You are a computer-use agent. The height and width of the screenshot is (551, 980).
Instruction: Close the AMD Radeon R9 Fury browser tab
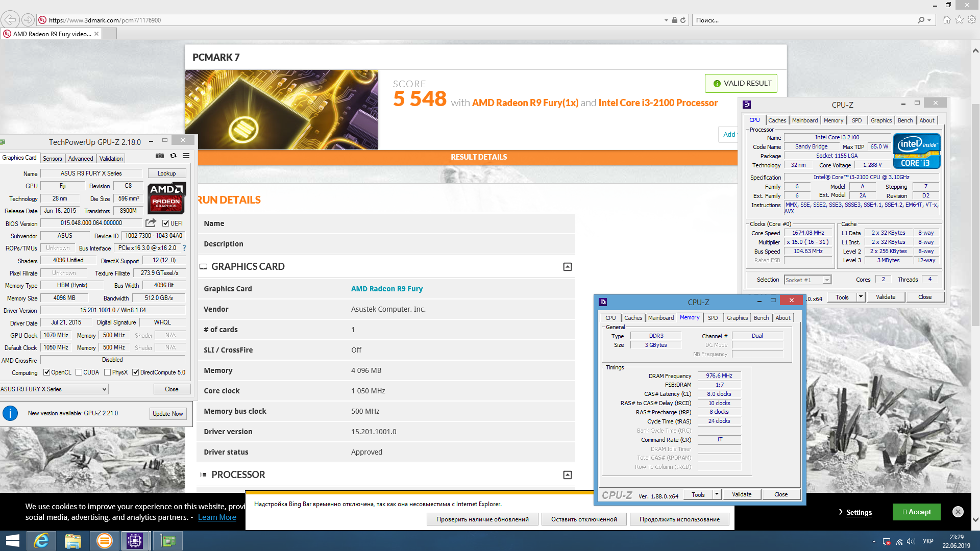96,34
